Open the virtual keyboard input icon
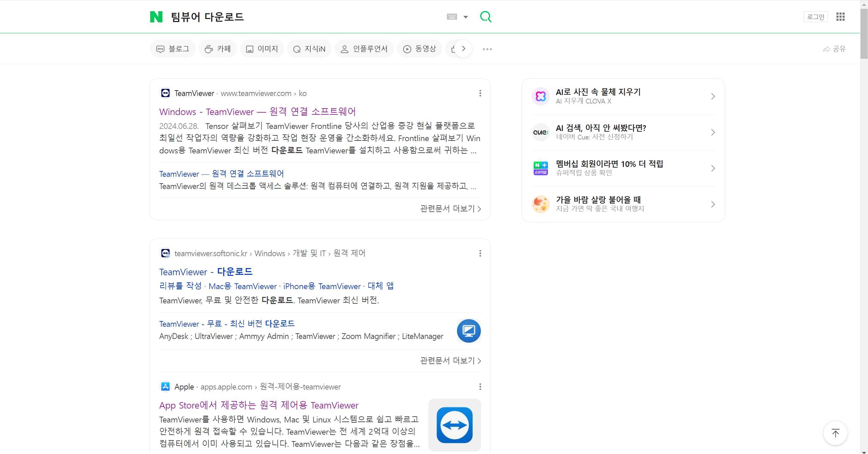 (452, 17)
